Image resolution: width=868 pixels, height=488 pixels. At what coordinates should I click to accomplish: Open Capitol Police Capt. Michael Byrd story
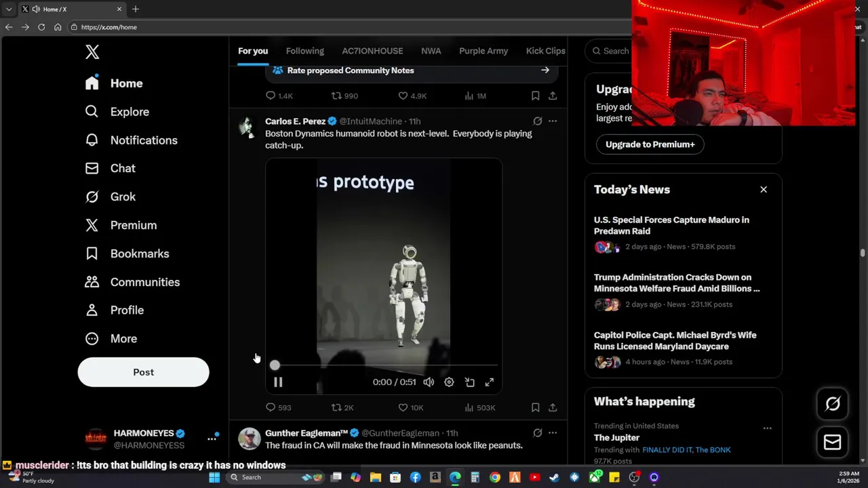point(675,340)
